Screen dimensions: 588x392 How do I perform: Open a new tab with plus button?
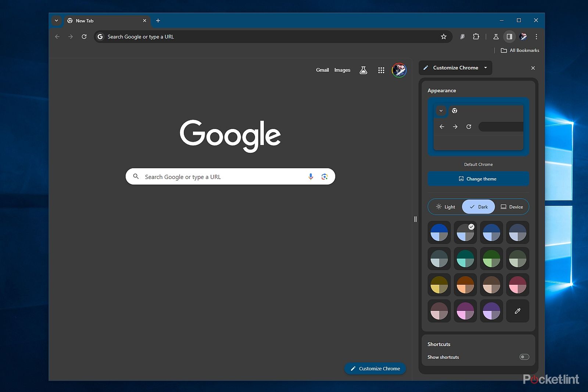(x=158, y=21)
